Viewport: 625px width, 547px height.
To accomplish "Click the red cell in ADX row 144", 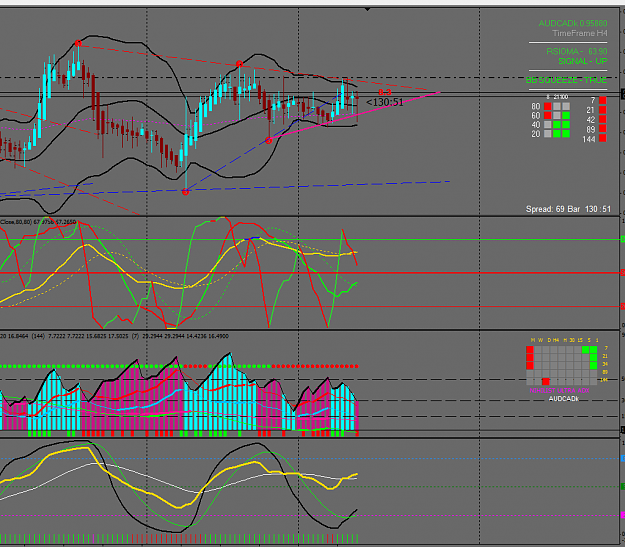I will [x=546, y=382].
